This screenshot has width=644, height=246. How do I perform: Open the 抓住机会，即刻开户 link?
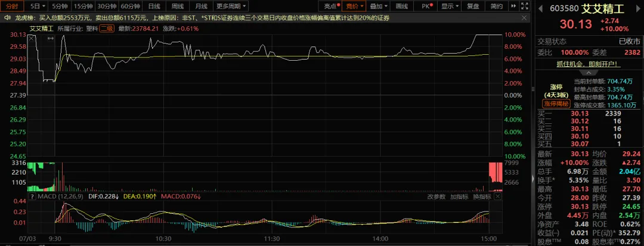pos(589,64)
